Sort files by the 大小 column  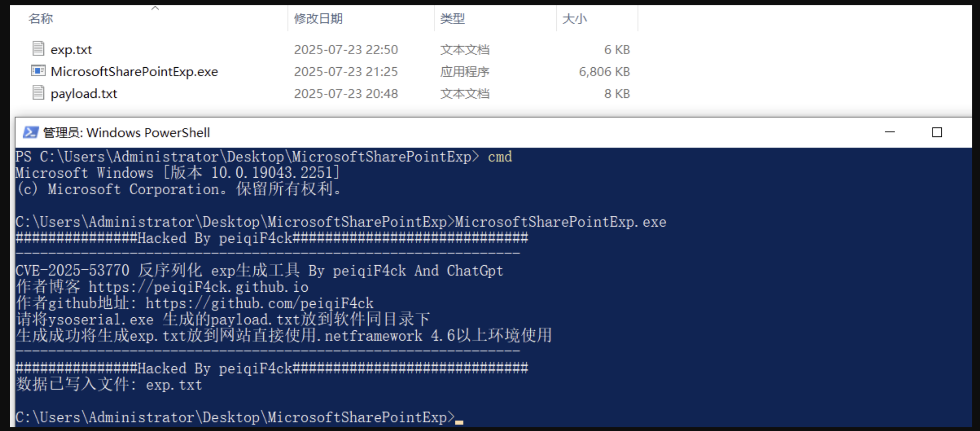(574, 19)
